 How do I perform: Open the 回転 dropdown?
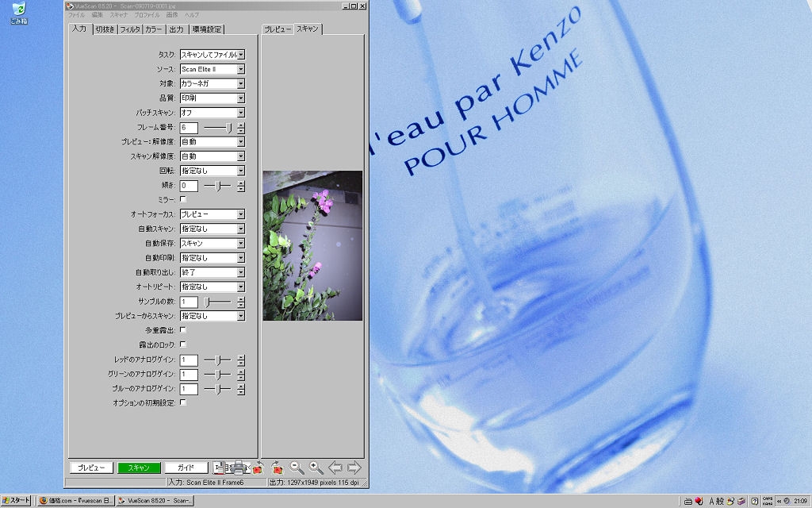click(x=213, y=171)
